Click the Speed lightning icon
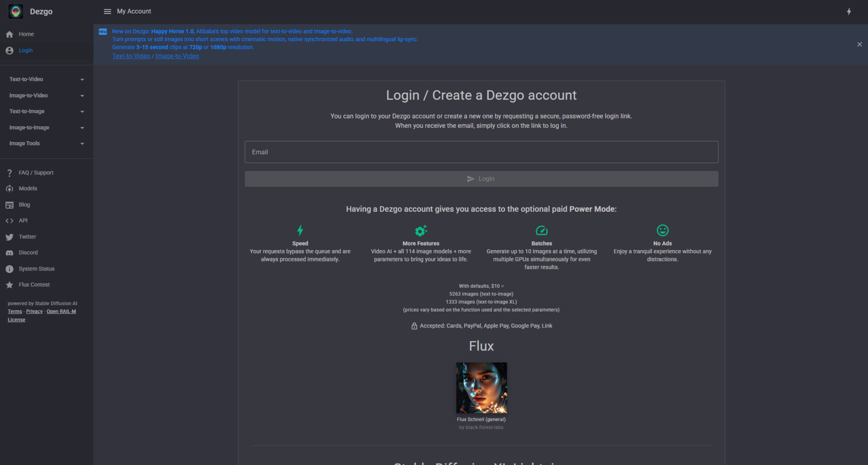The height and width of the screenshot is (465, 868). pos(300,230)
